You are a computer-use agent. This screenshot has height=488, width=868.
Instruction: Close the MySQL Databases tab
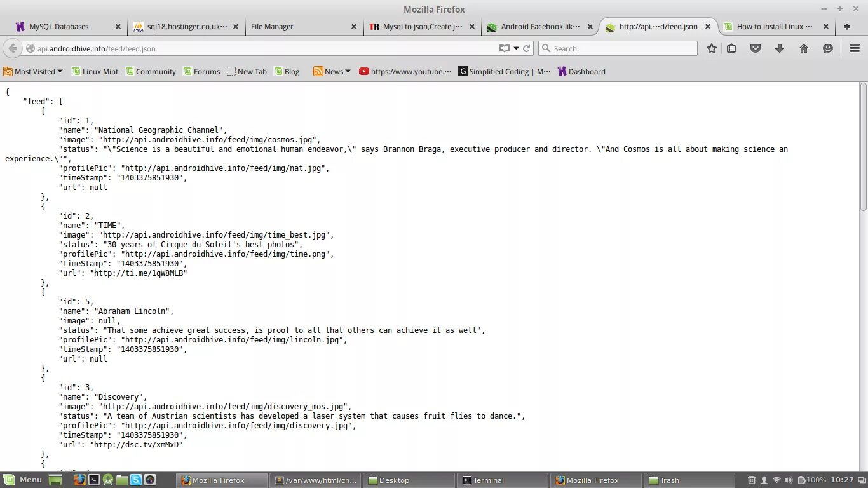[118, 27]
